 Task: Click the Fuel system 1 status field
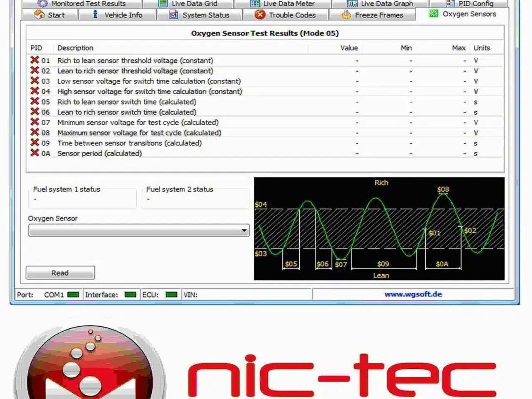pyautogui.click(x=82, y=200)
